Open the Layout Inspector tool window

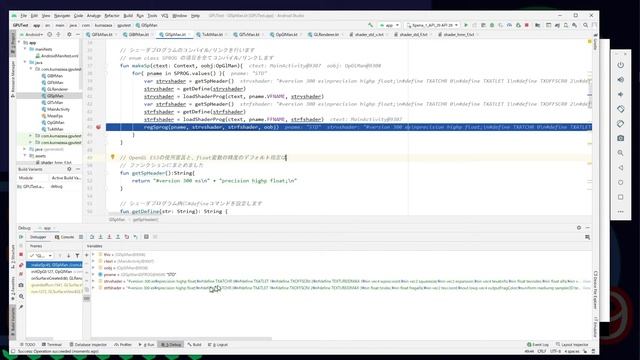click(572, 345)
